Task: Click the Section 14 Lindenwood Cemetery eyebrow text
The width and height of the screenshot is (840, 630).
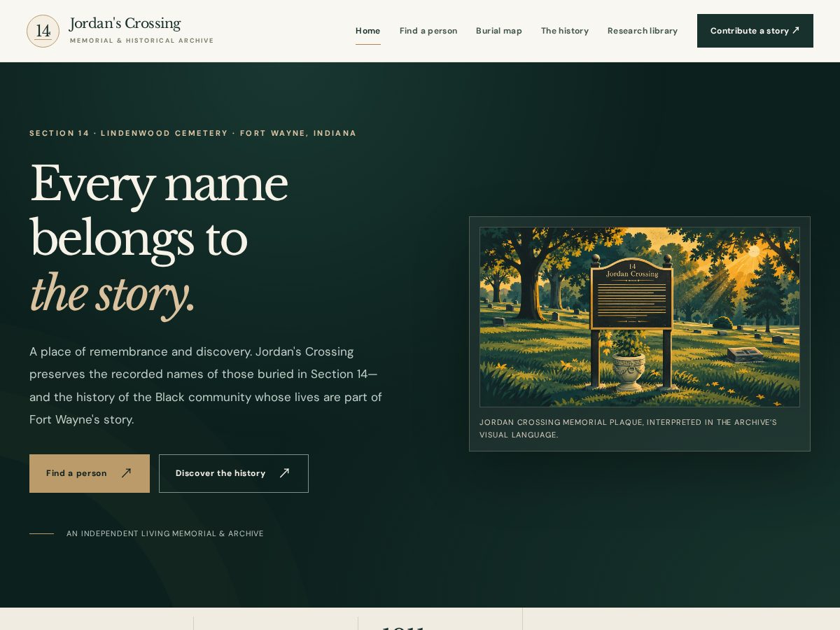Action: [193, 133]
